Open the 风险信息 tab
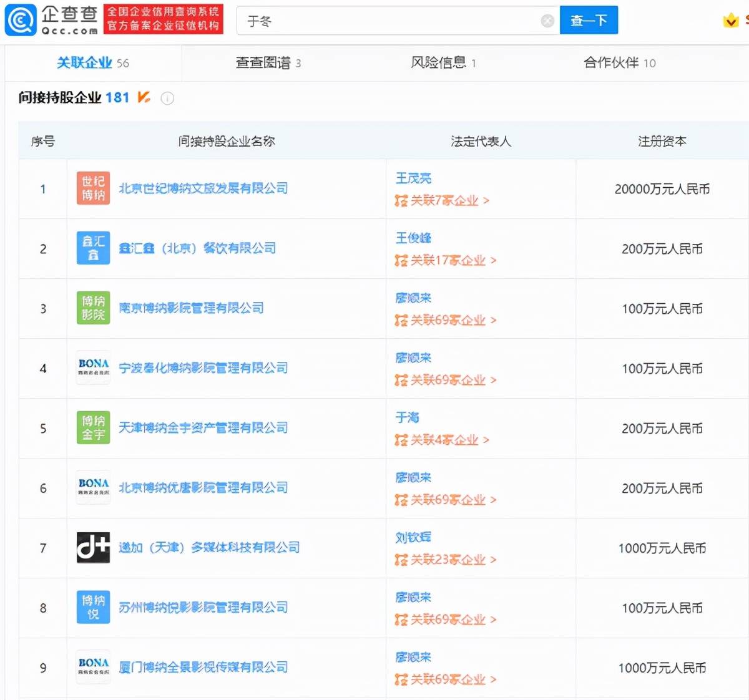The width and height of the screenshot is (749, 700). [x=439, y=62]
